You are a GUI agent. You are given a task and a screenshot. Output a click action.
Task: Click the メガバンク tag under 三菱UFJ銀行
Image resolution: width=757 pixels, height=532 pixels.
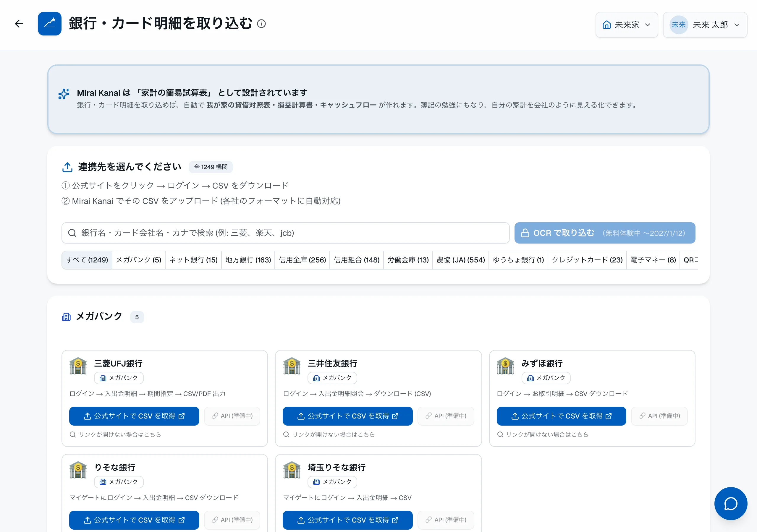(x=119, y=378)
